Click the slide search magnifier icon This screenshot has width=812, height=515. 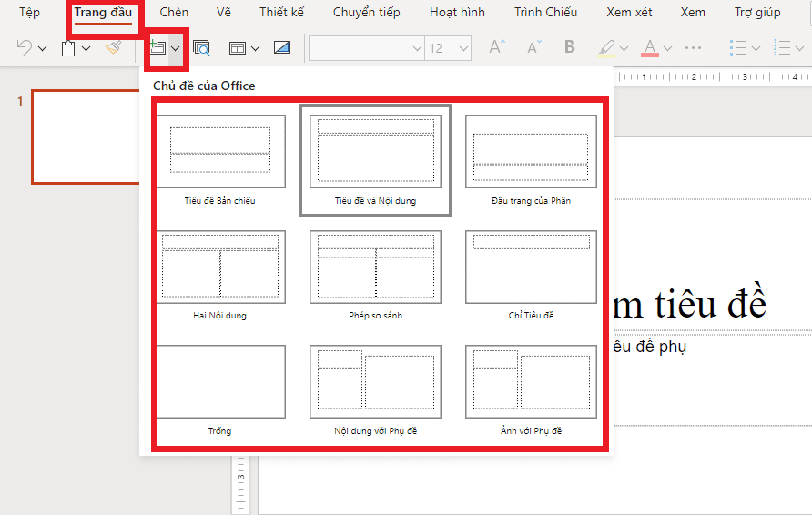point(201,48)
